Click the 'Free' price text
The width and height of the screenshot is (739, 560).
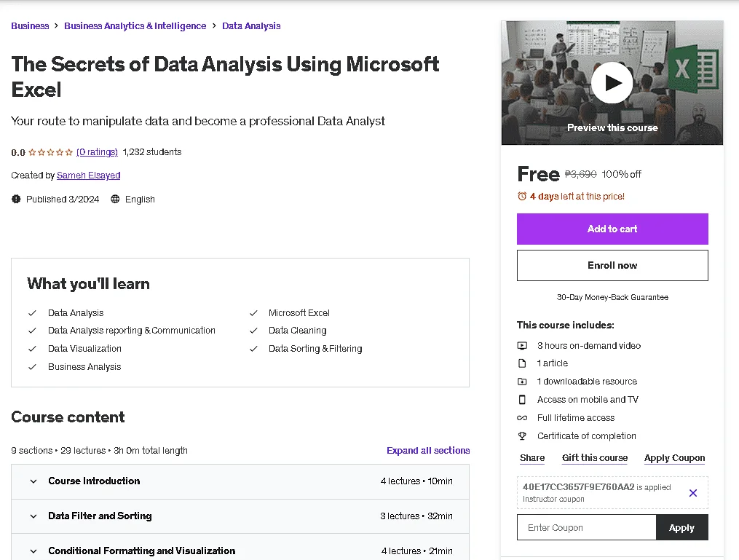[x=538, y=174]
